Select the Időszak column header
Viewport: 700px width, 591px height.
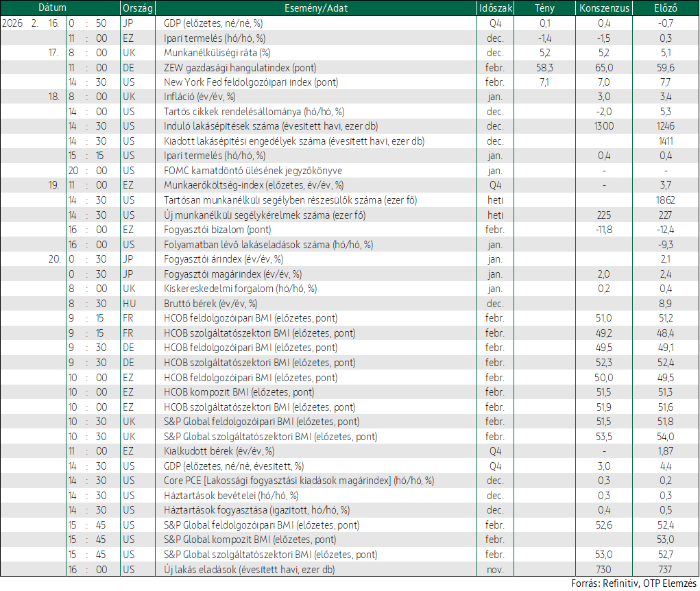496,8
